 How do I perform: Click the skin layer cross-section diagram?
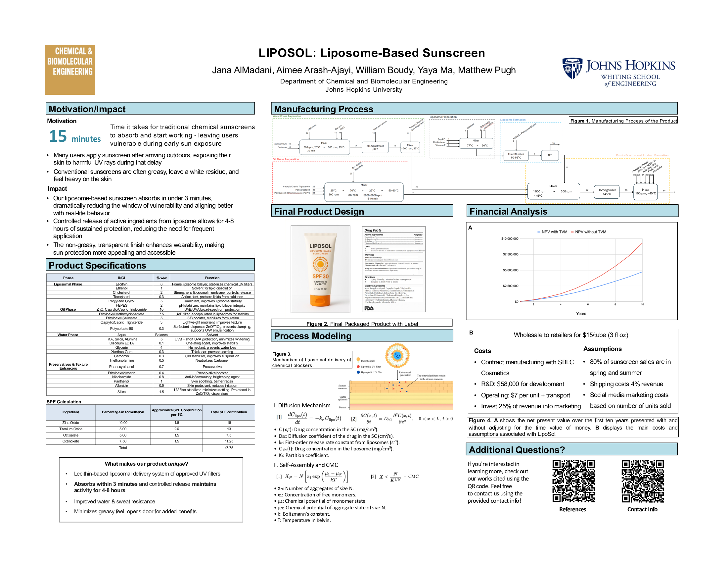click(401, 395)
